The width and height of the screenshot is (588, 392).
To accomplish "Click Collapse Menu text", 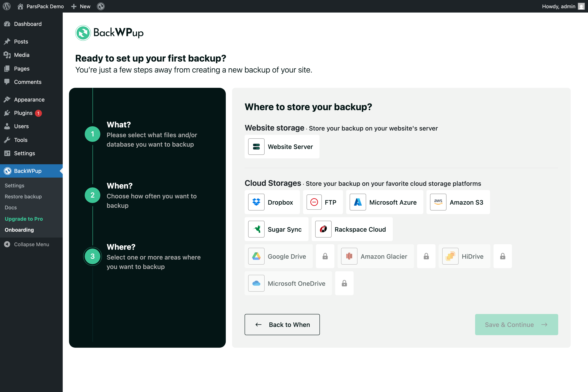I will pos(32,244).
